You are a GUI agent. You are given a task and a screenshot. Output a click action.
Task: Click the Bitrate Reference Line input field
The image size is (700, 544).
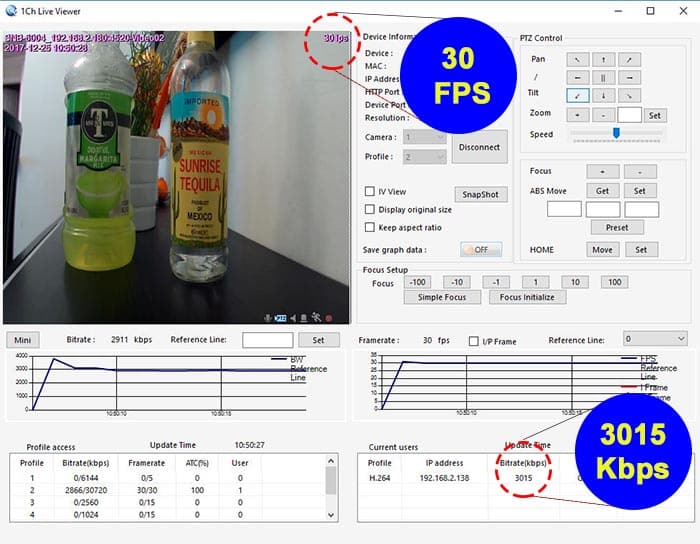[267, 340]
